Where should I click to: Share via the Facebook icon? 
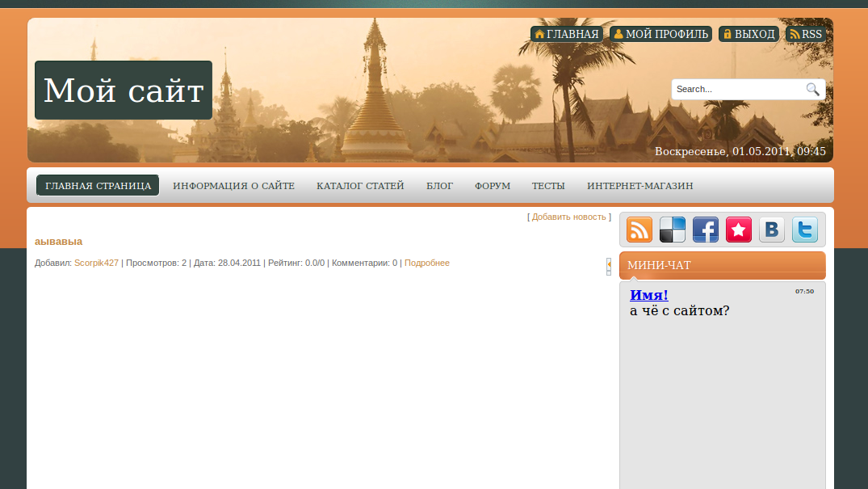[706, 230]
